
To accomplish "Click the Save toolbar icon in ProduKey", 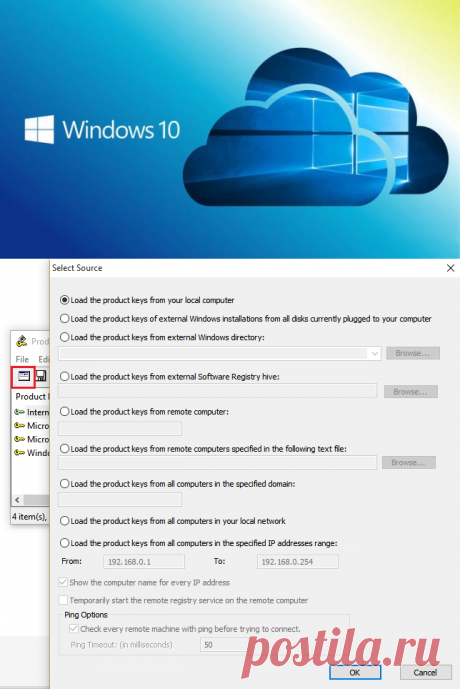I will [x=41, y=376].
